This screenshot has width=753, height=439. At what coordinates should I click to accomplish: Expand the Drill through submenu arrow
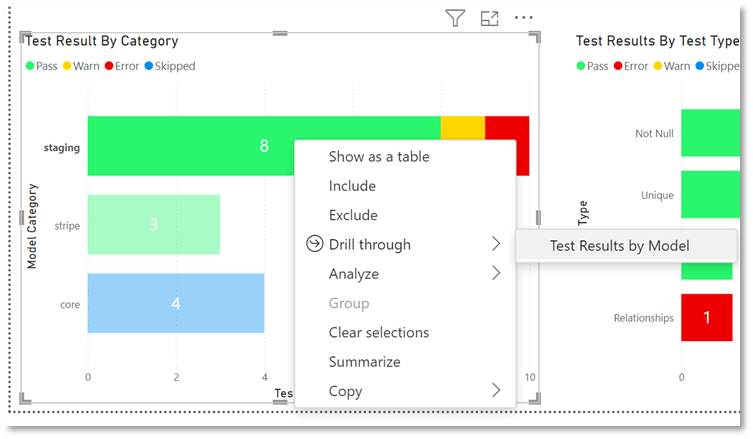coord(496,244)
